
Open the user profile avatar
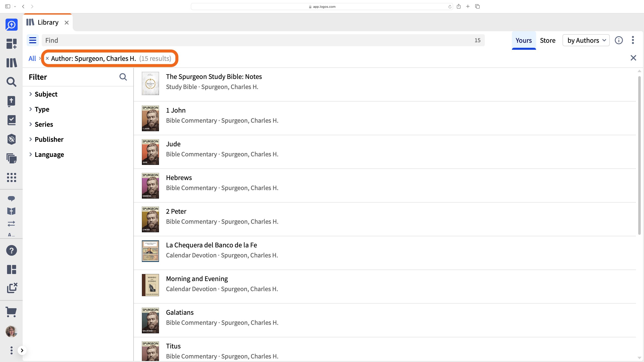(11, 331)
